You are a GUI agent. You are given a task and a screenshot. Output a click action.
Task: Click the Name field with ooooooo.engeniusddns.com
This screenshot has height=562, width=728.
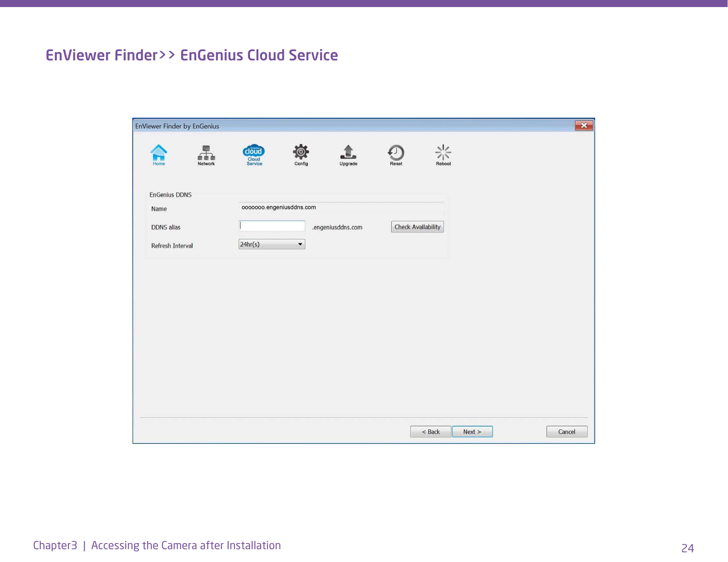click(341, 207)
